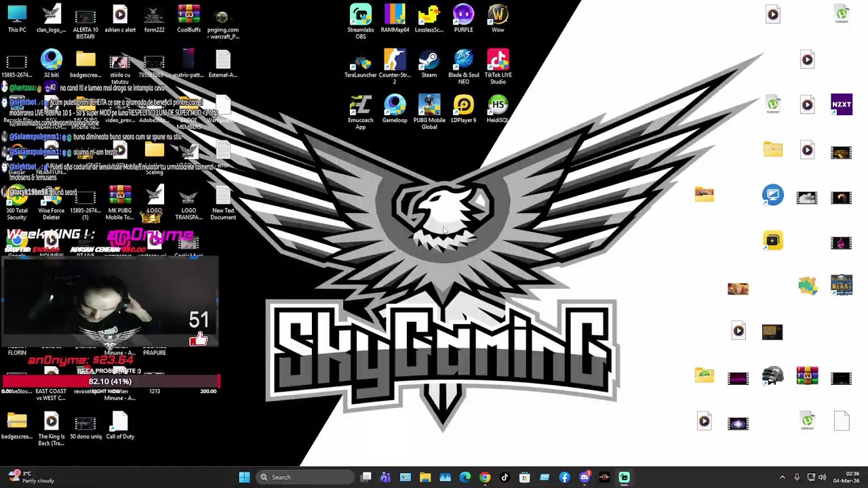This screenshot has width=868, height=488.
Task: Select the Blade & Soul NEO icon
Action: 463,67
